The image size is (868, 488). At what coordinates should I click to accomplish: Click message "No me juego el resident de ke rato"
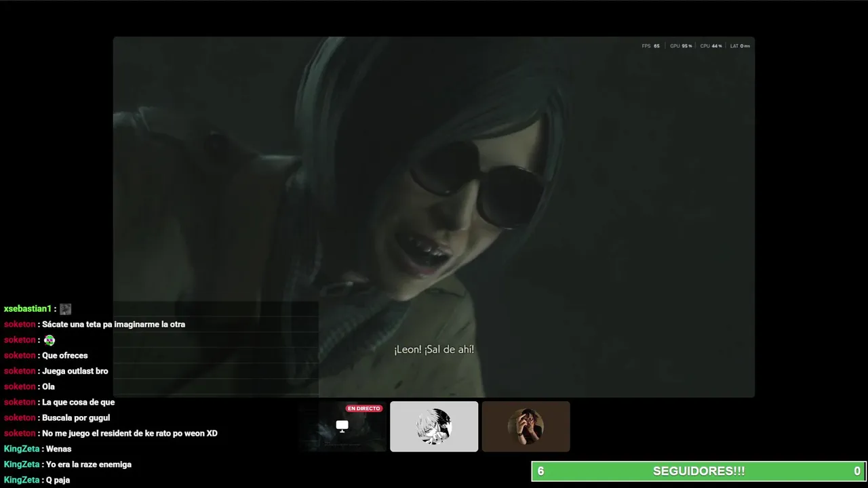pyautogui.click(x=130, y=434)
